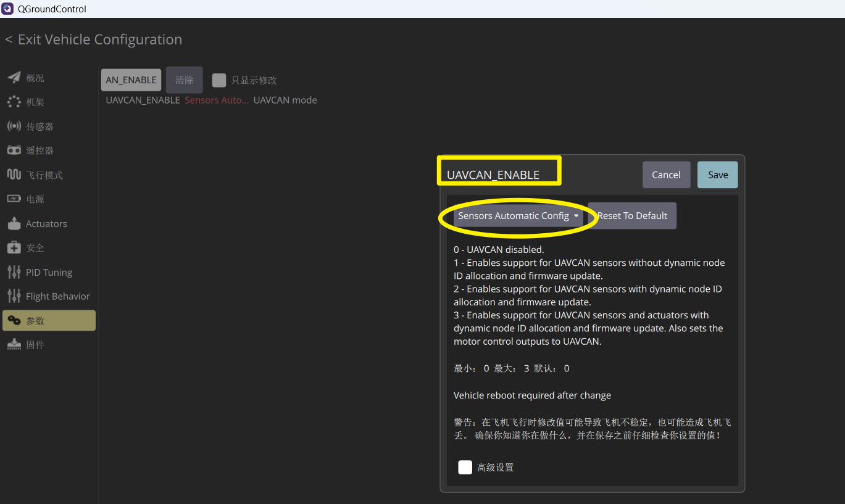The image size is (845, 504).
Task: Select the 电源 power battery icon
Action: point(14,199)
